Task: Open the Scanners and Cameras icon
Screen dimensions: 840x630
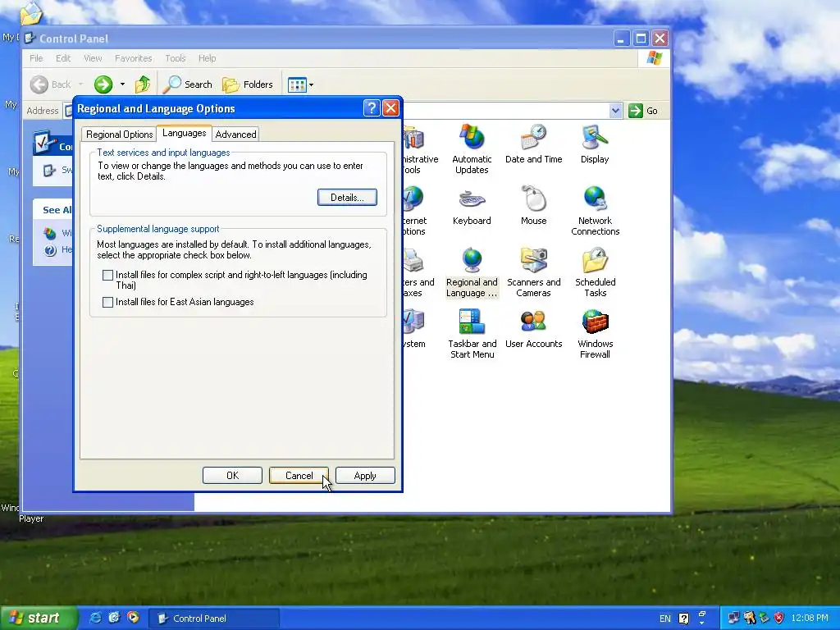Action: tap(533, 272)
